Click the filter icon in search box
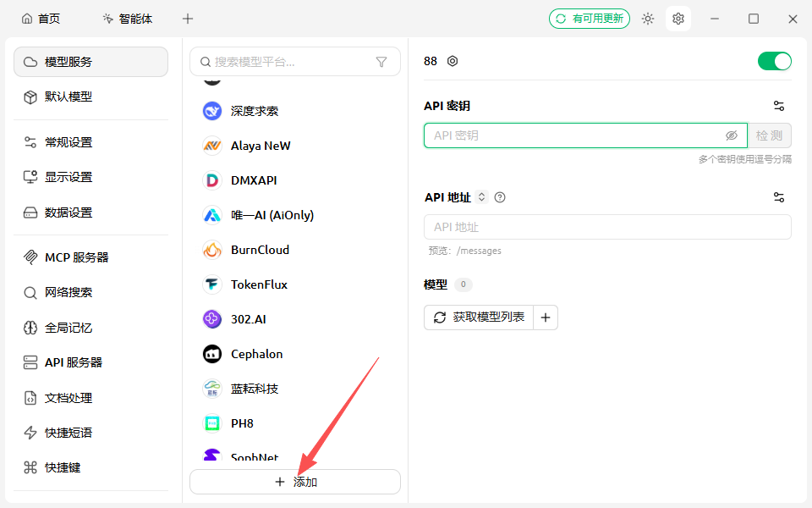 pos(381,62)
